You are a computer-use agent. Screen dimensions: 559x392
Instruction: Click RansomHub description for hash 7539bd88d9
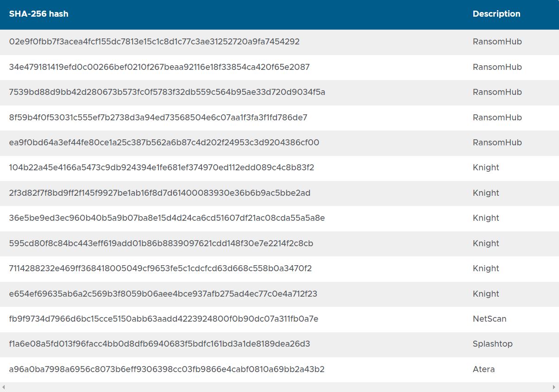[497, 92]
